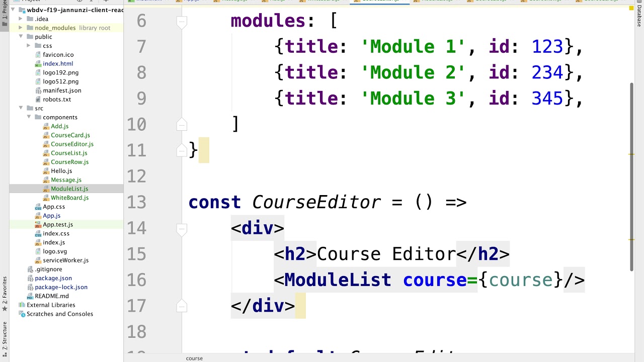Screen dimensions: 644x362
Task: Click the App.css file icon
Action: (38, 207)
